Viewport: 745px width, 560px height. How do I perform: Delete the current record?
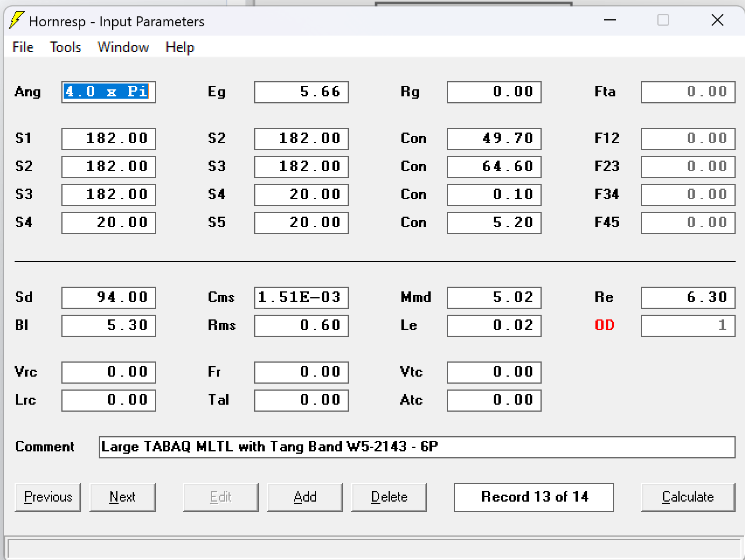pos(389,497)
